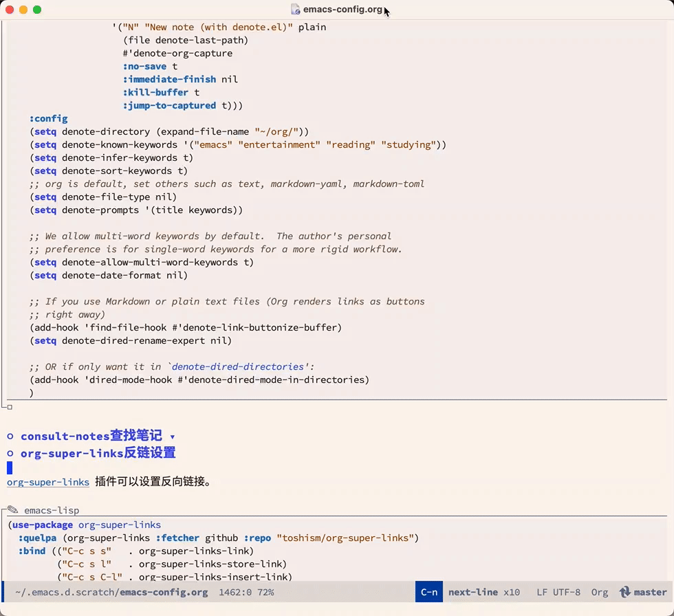This screenshot has height=616, width=674.
Task: Click the Org major mode indicator
Action: tap(600, 593)
